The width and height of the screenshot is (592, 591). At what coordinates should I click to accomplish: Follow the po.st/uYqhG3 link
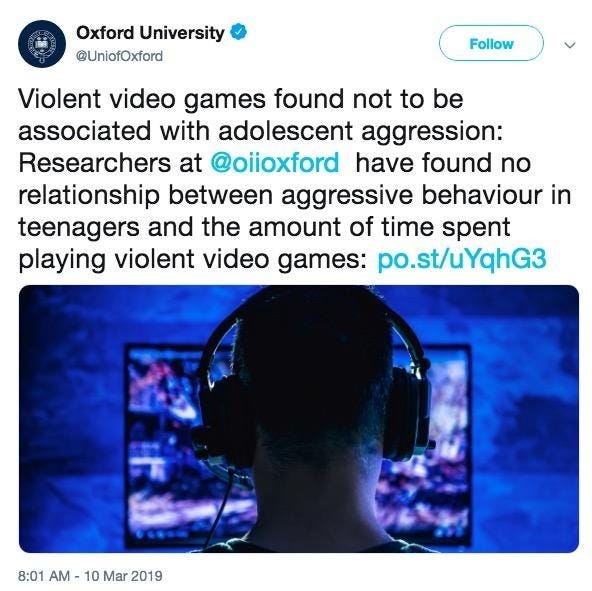click(x=462, y=259)
